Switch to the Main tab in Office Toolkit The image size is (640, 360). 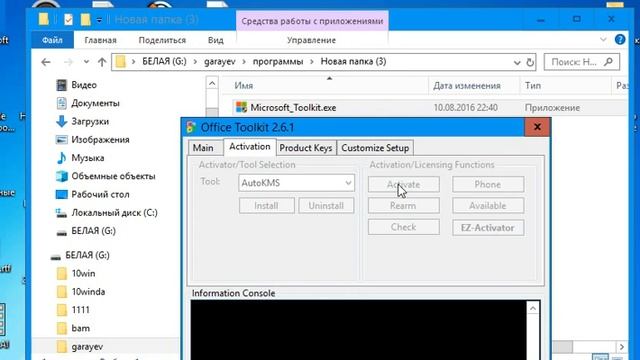[203, 148]
